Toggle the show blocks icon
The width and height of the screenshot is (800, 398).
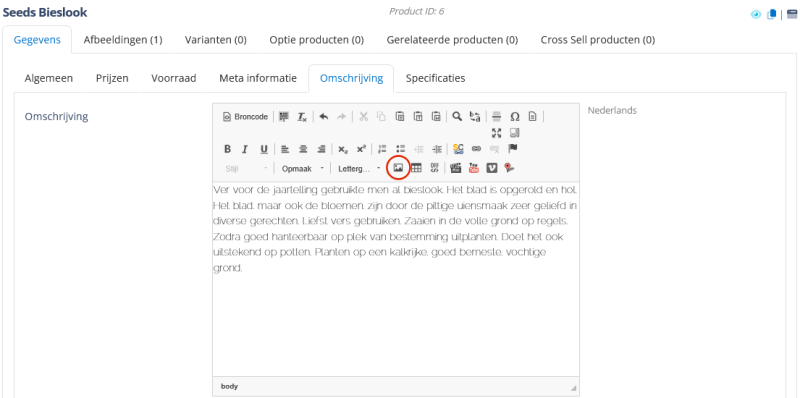(x=514, y=133)
